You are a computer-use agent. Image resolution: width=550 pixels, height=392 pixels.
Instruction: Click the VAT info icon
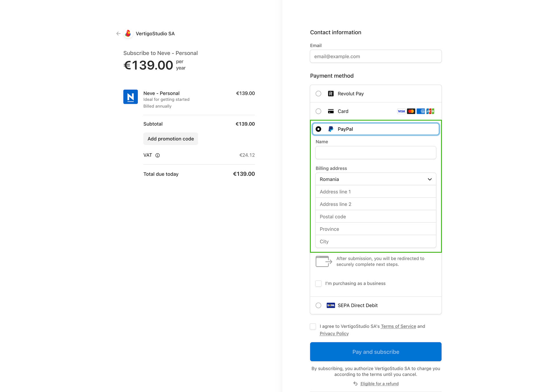click(x=158, y=155)
